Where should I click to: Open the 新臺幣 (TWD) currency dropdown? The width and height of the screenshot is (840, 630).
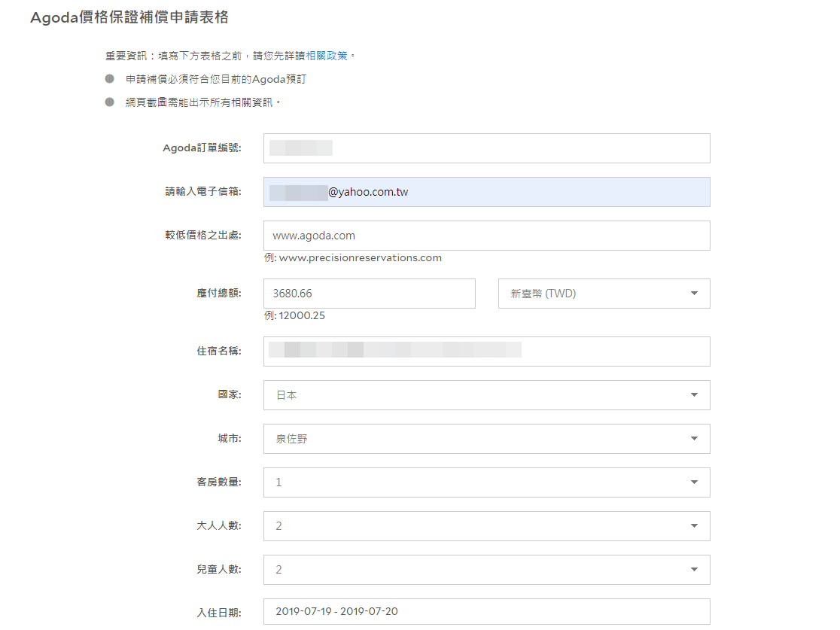(604, 294)
